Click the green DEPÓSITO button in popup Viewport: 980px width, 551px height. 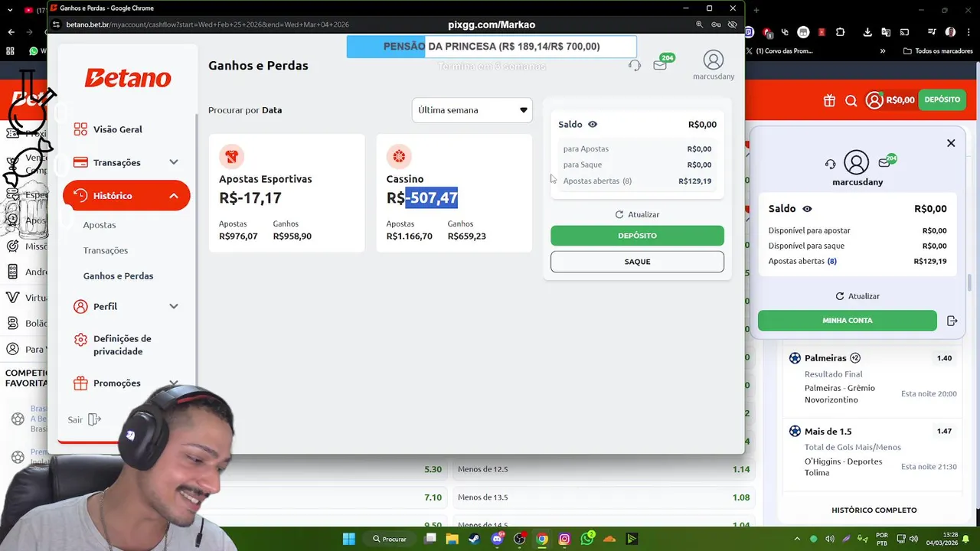(637, 236)
